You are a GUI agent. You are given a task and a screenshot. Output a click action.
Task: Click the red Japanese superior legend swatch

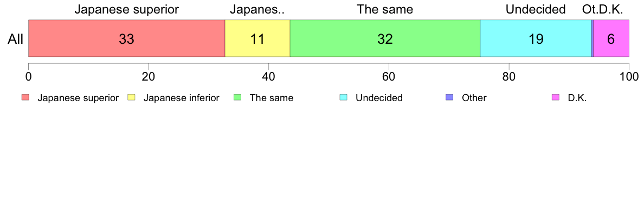25,98
